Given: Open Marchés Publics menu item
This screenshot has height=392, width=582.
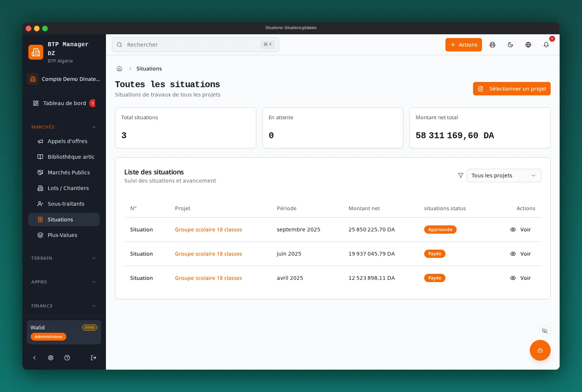Looking at the screenshot, I should click(x=64, y=173).
